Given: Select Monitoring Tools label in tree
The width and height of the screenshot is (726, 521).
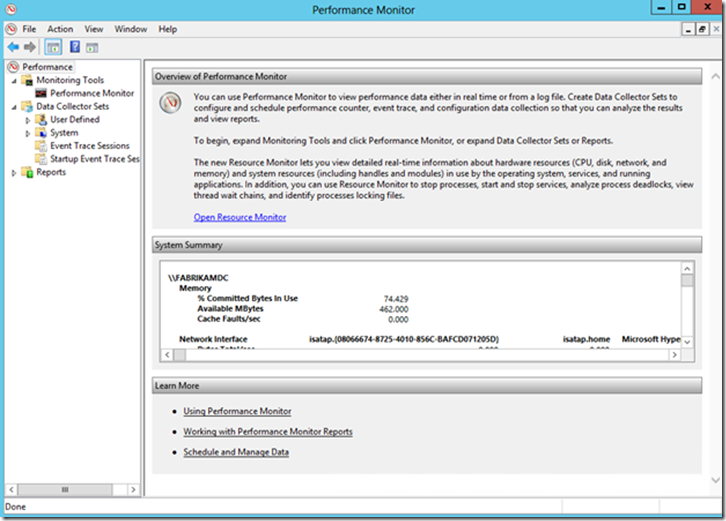Looking at the screenshot, I should (x=70, y=80).
